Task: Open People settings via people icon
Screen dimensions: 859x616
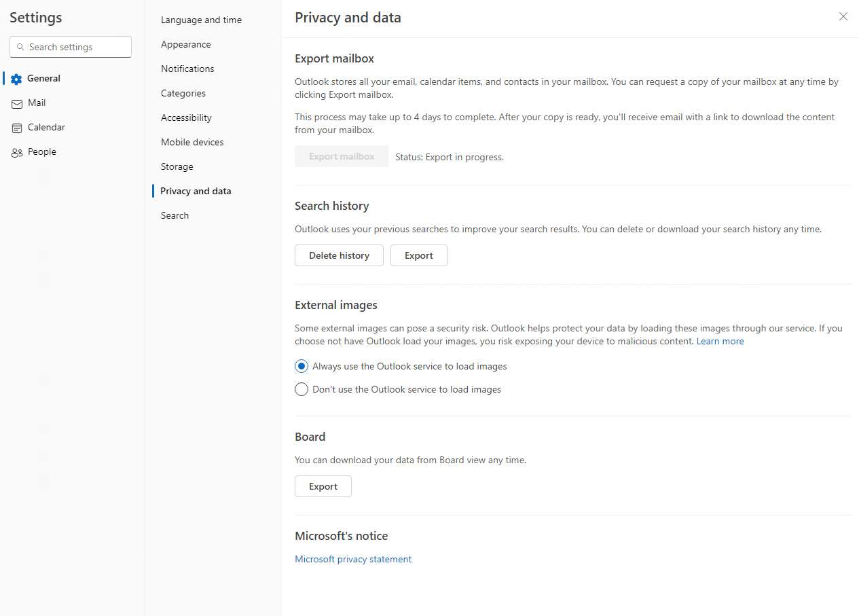Action: [16, 151]
